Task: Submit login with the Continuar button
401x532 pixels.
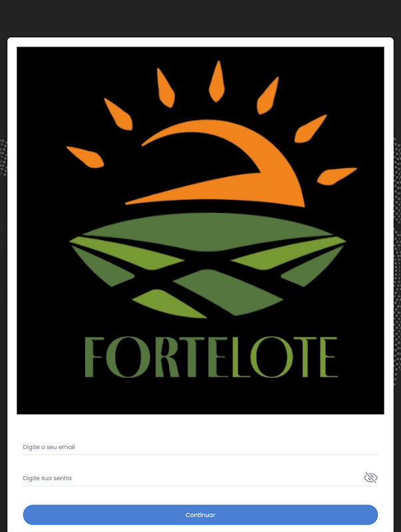Action: tap(200, 515)
